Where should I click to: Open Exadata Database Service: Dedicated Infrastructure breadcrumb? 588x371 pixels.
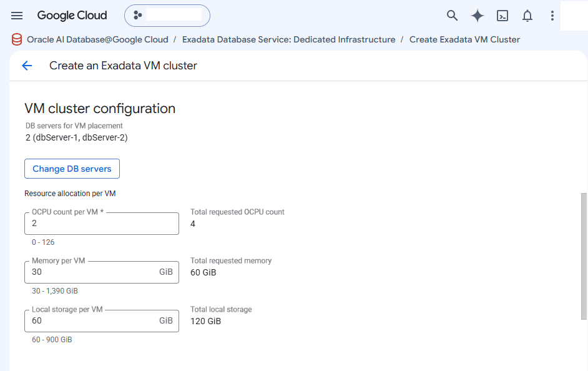point(289,39)
